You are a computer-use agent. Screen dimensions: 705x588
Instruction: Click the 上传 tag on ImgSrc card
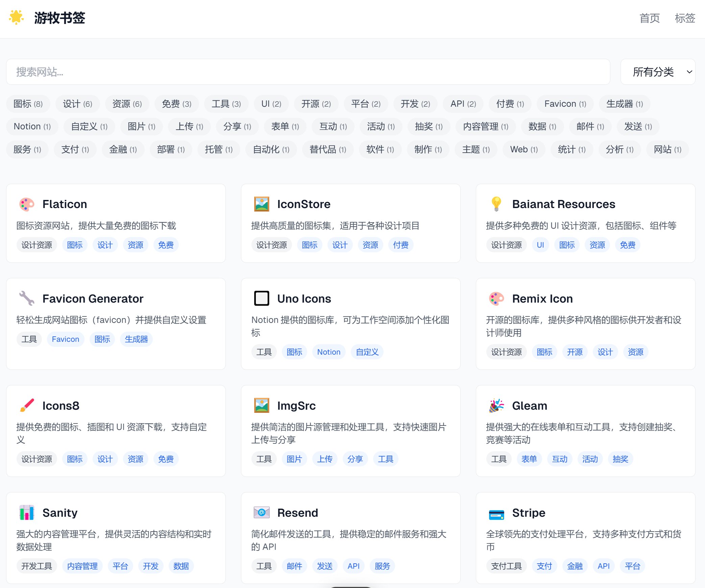click(x=325, y=459)
